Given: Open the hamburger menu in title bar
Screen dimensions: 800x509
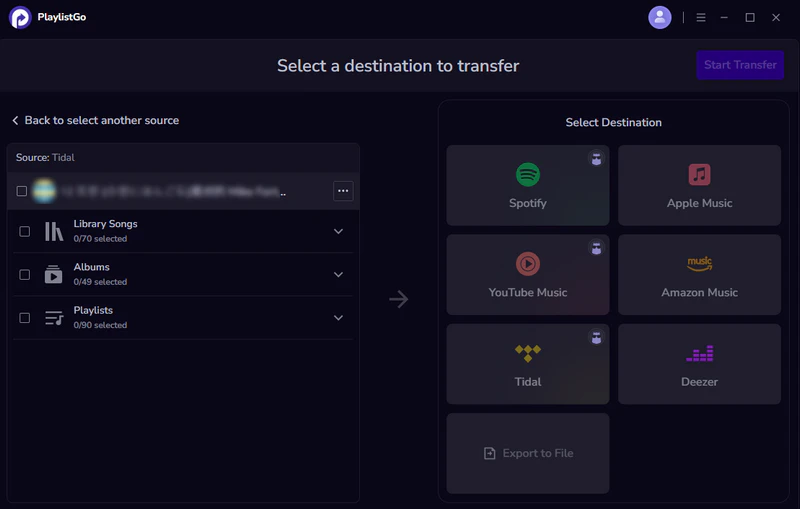Looking at the screenshot, I should (x=701, y=17).
